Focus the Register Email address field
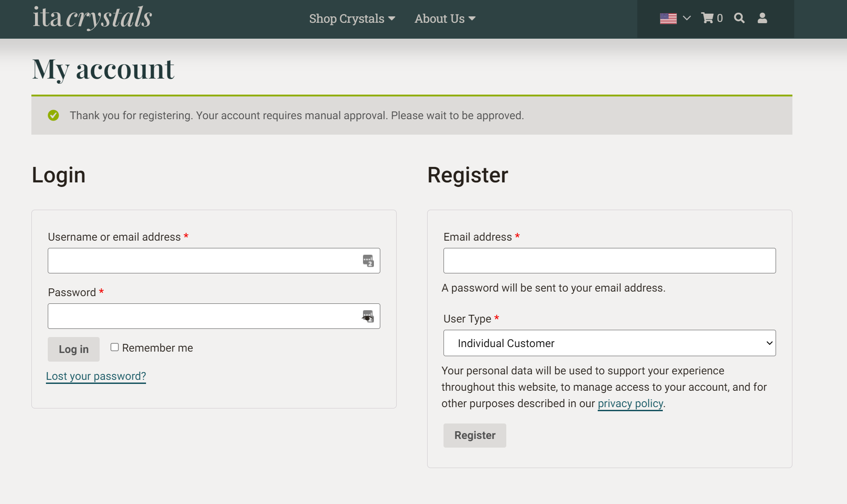The width and height of the screenshot is (847, 504). (610, 261)
